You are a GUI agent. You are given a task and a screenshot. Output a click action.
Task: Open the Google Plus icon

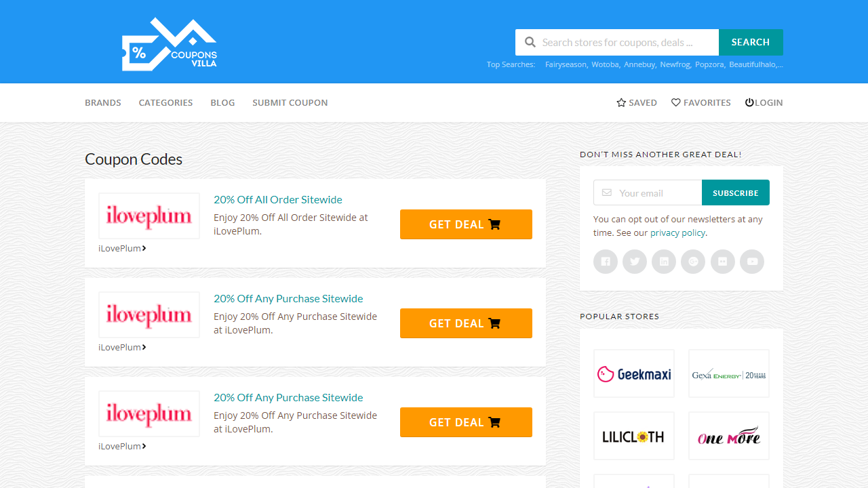point(693,262)
